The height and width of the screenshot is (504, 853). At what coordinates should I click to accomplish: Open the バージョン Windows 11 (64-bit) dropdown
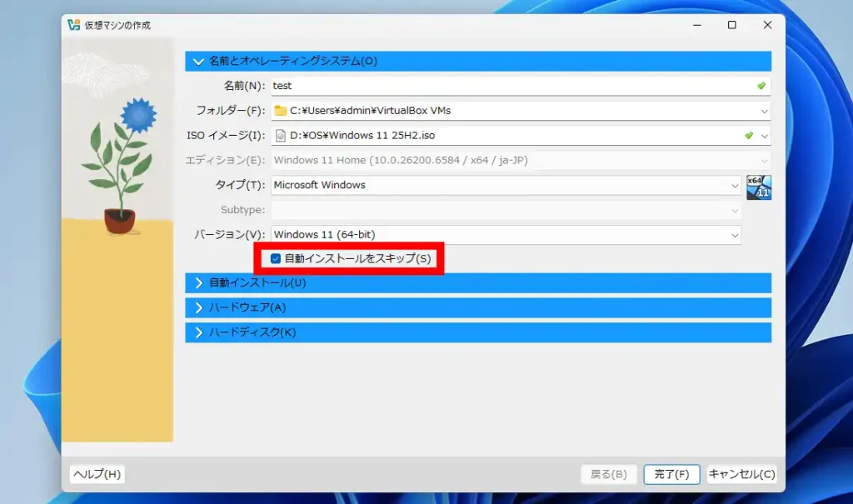click(x=505, y=235)
